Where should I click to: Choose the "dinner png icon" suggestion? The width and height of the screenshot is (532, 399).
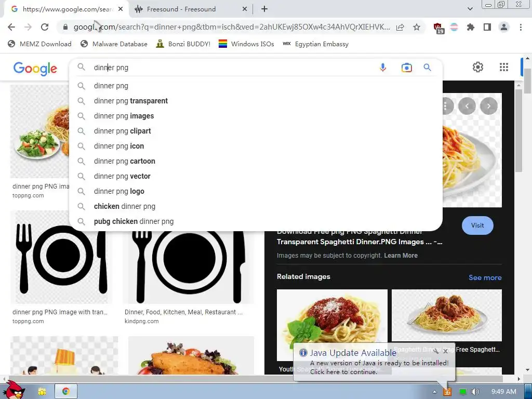pos(256,146)
